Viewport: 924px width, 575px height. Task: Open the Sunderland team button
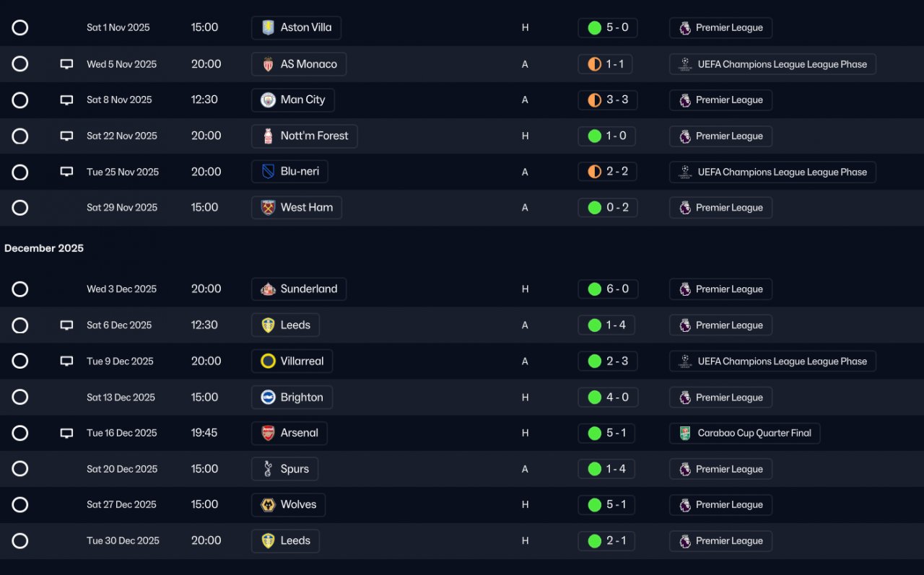click(299, 289)
